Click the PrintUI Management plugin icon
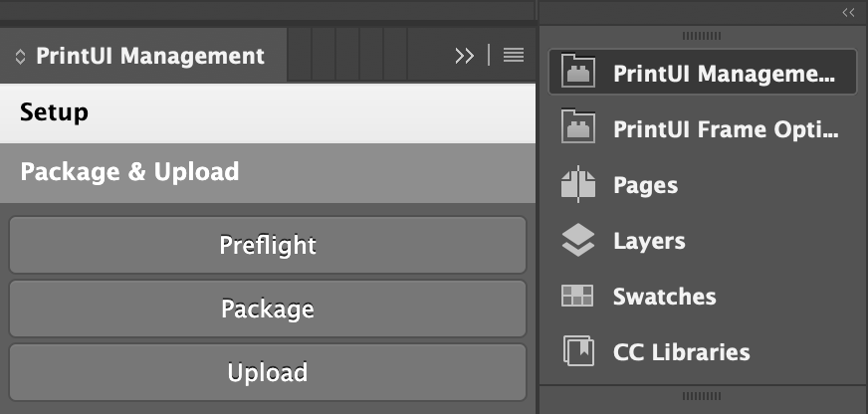Viewport: 868px width, 414px height. (578, 71)
